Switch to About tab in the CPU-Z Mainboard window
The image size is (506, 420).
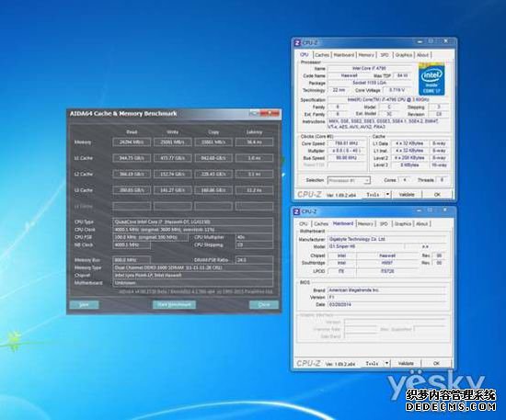[421, 223]
